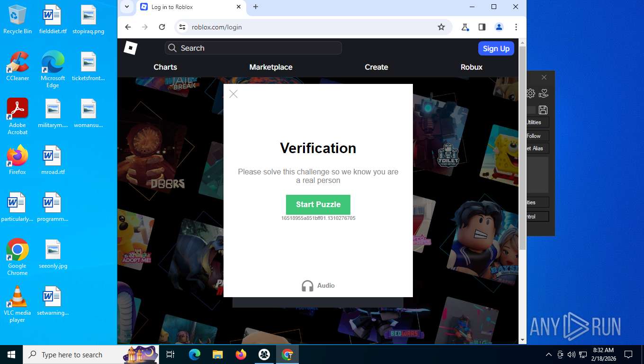Select the mroad.rtf file
Image resolution: width=644 pixels, height=364 pixels.
click(x=53, y=160)
